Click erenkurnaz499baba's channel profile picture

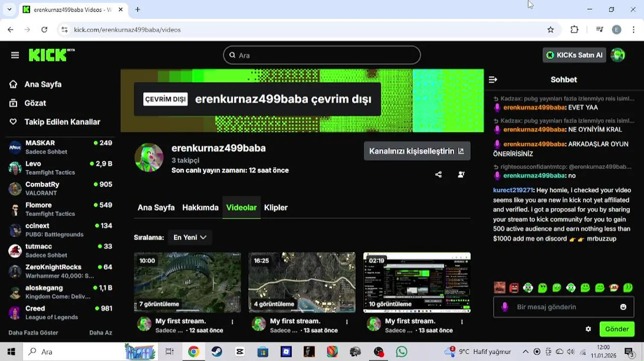[x=149, y=158]
